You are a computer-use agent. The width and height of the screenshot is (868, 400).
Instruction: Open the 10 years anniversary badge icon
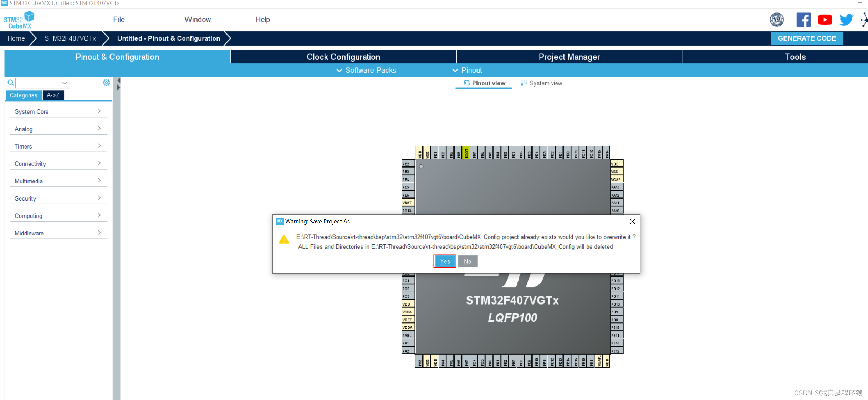coord(777,20)
